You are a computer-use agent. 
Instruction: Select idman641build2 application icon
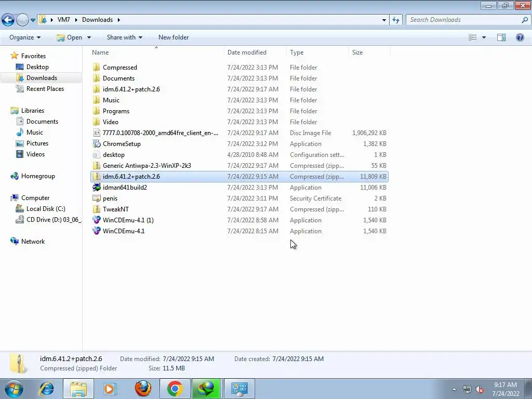[96, 187]
